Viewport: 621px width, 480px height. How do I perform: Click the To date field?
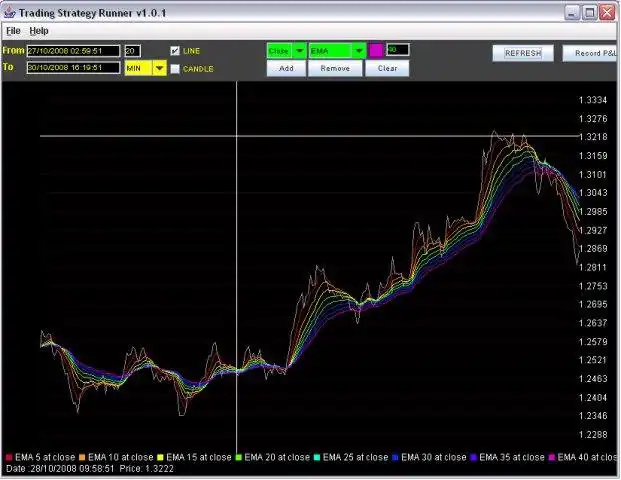pyautogui.click(x=73, y=68)
